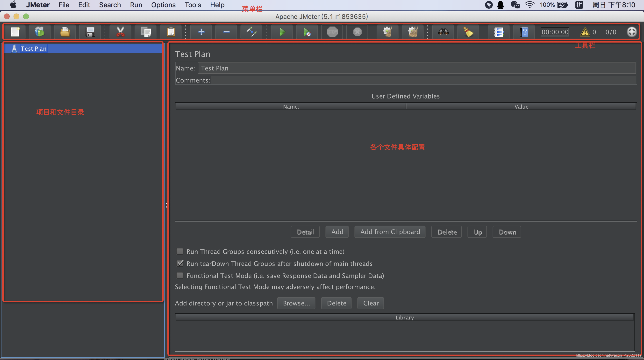Open the Edit menu
This screenshot has width=644, height=360.
pyautogui.click(x=84, y=5)
